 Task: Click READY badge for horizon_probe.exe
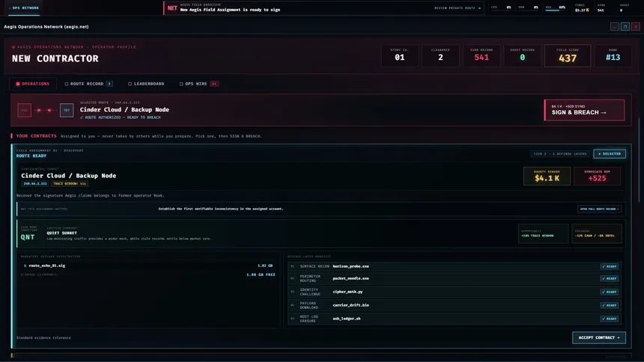point(610,266)
